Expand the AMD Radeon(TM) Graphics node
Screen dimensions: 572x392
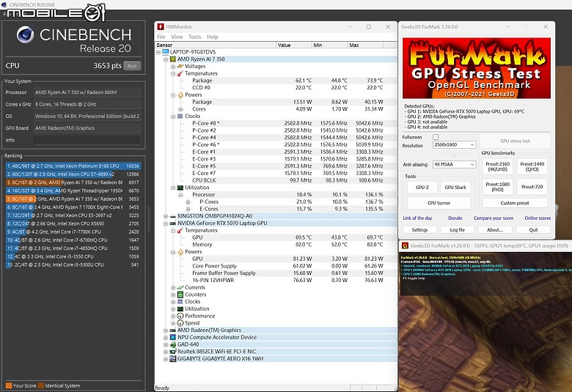coord(166,330)
